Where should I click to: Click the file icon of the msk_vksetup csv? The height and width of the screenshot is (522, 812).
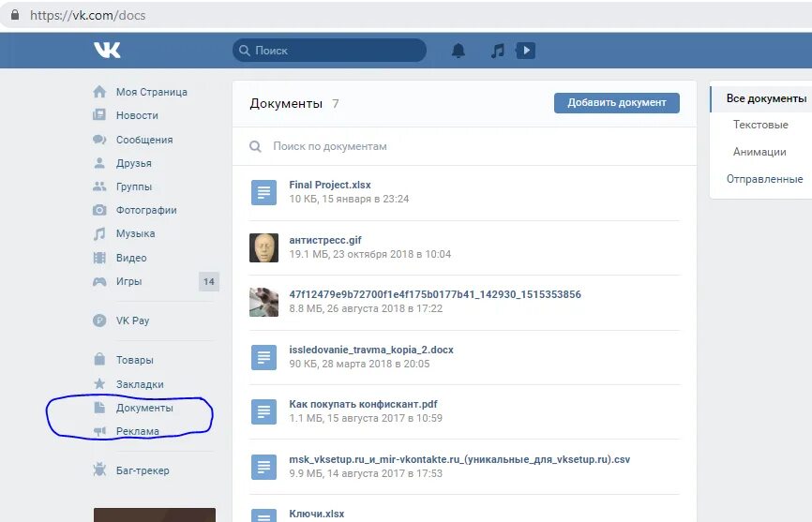click(x=263, y=467)
